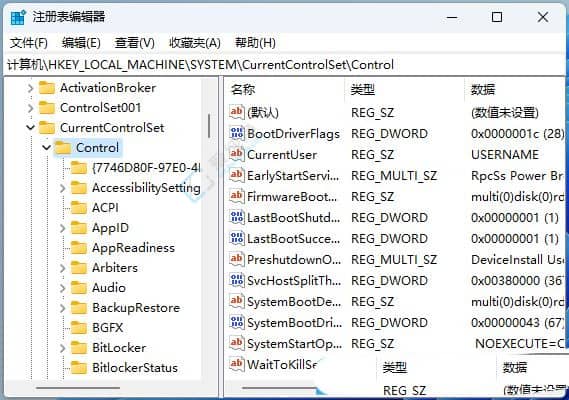Screen dimensions: 569x400
Task: Select the AppReadiness folder icon
Action: tap(79, 248)
